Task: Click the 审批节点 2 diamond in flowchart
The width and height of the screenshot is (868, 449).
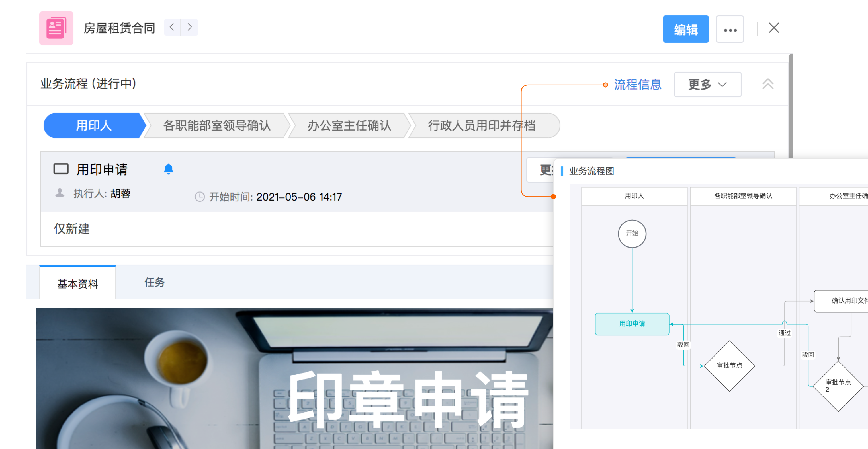Action: [x=838, y=386]
